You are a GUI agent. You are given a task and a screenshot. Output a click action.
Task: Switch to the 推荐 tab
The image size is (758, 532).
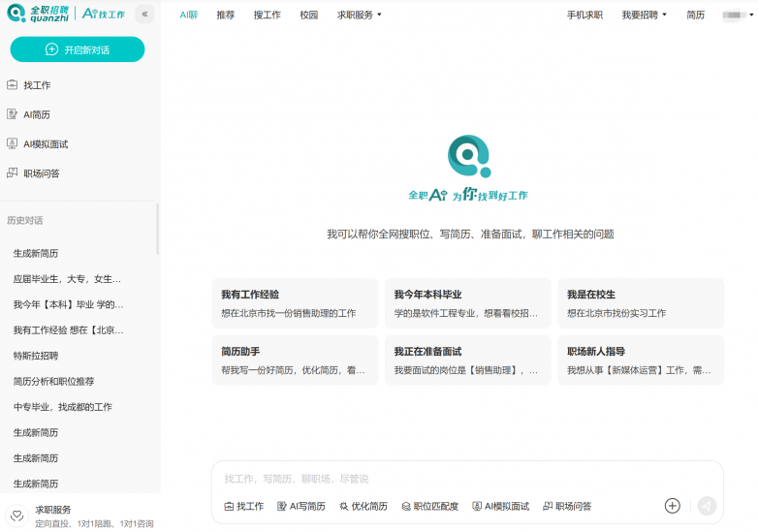(225, 16)
